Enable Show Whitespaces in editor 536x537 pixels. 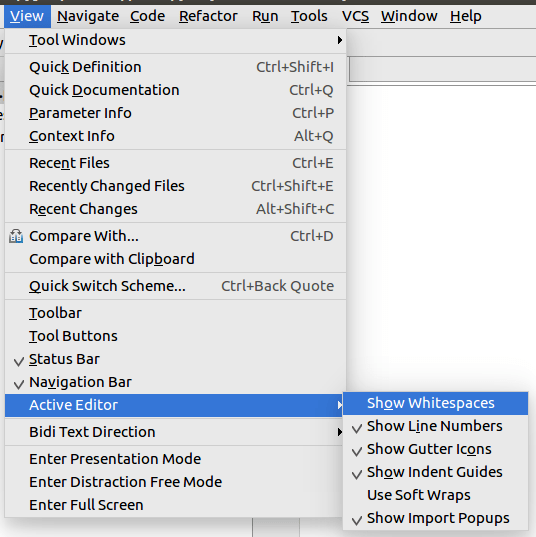click(x=435, y=403)
